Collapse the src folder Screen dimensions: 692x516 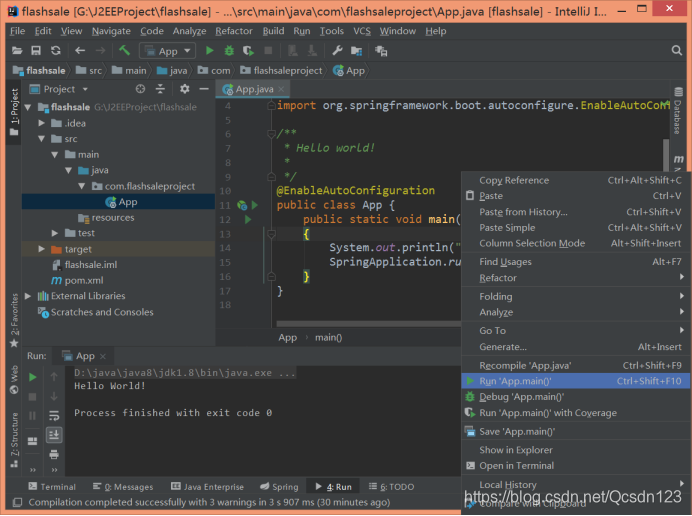click(41, 139)
